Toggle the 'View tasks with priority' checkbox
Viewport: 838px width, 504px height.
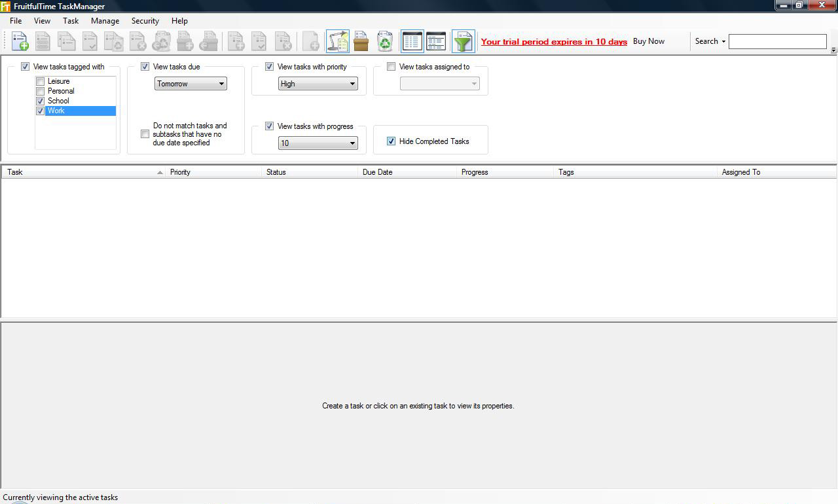[x=270, y=67]
